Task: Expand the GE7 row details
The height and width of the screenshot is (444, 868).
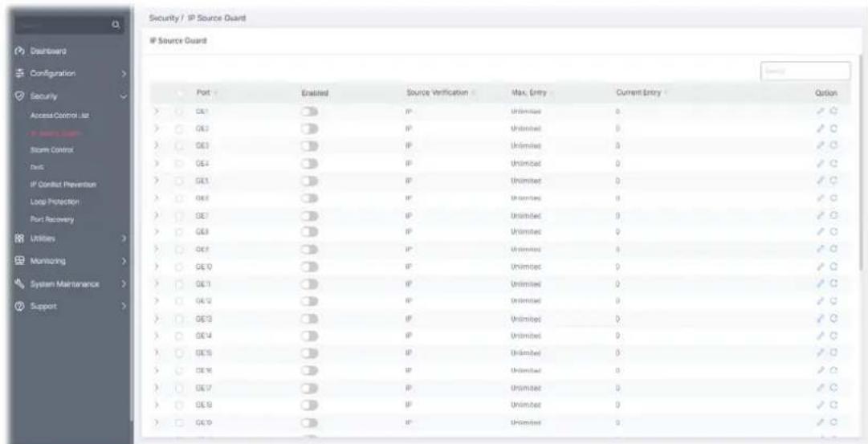Action: (x=157, y=215)
